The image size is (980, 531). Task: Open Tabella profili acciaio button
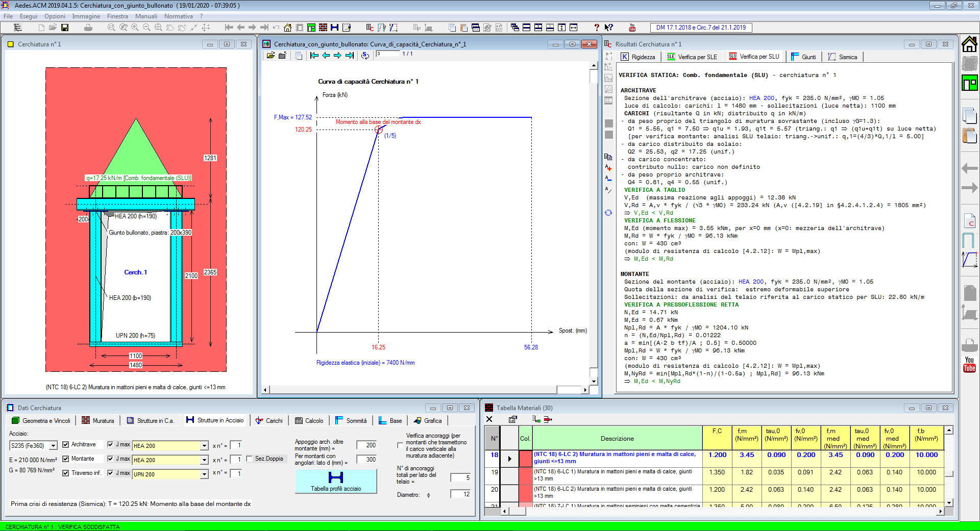336,481
